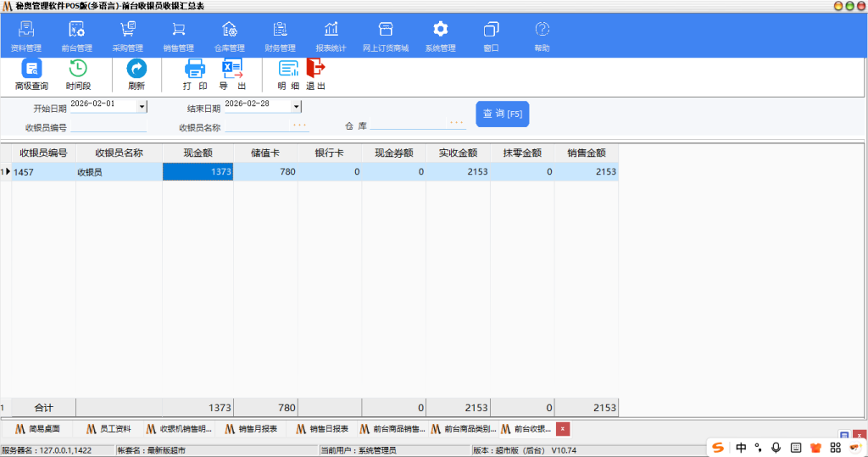The width and height of the screenshot is (868, 457).
Task: Click the 查询 [F5] search button
Action: coord(502,114)
